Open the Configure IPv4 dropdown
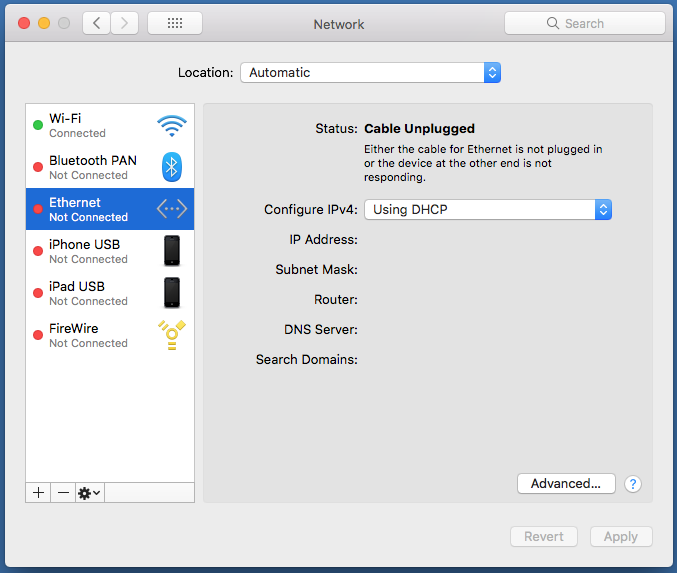 pos(488,209)
